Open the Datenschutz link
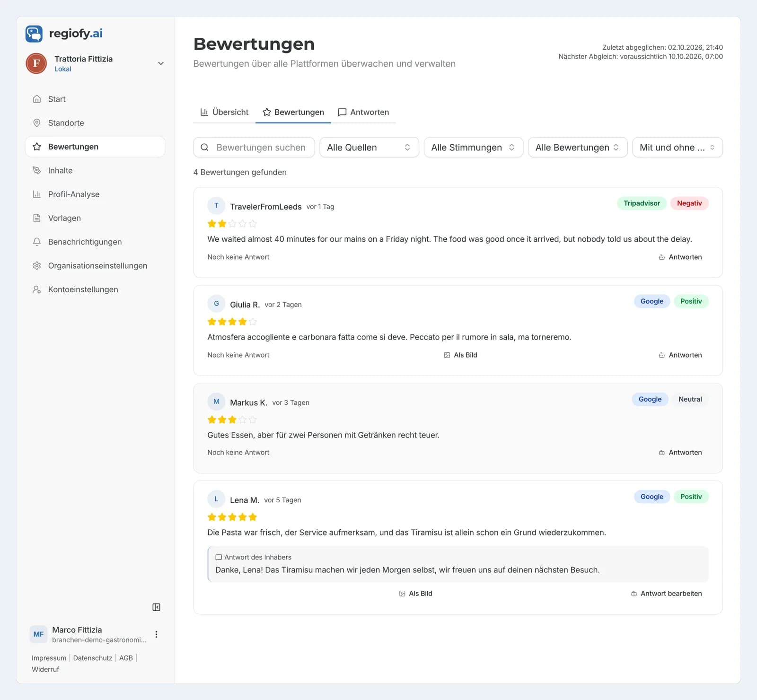This screenshot has height=700, width=757. pyautogui.click(x=93, y=658)
